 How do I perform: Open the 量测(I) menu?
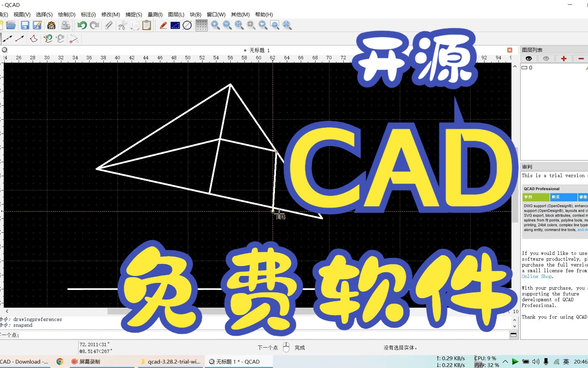155,14
